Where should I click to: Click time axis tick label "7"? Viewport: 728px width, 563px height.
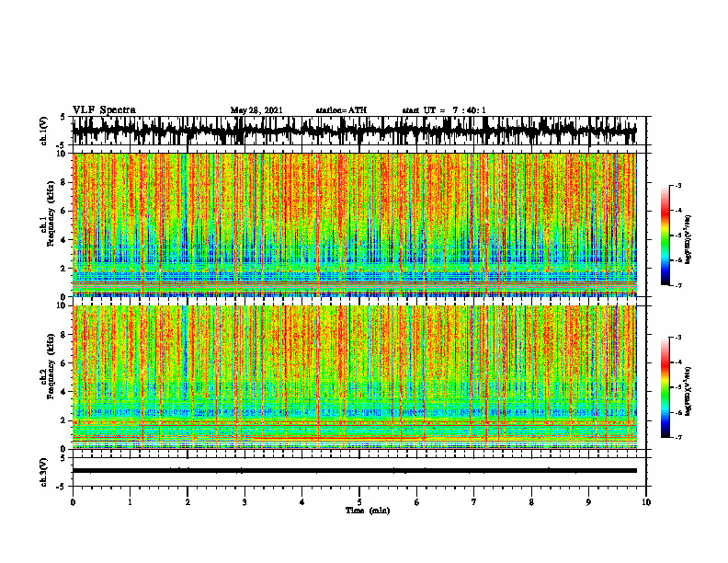coord(474,502)
